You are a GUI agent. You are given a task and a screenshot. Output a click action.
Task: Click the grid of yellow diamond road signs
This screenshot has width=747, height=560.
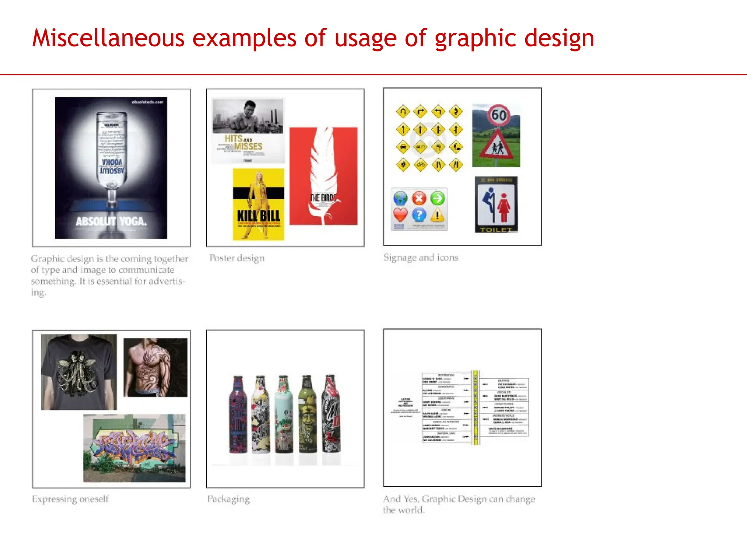429,138
